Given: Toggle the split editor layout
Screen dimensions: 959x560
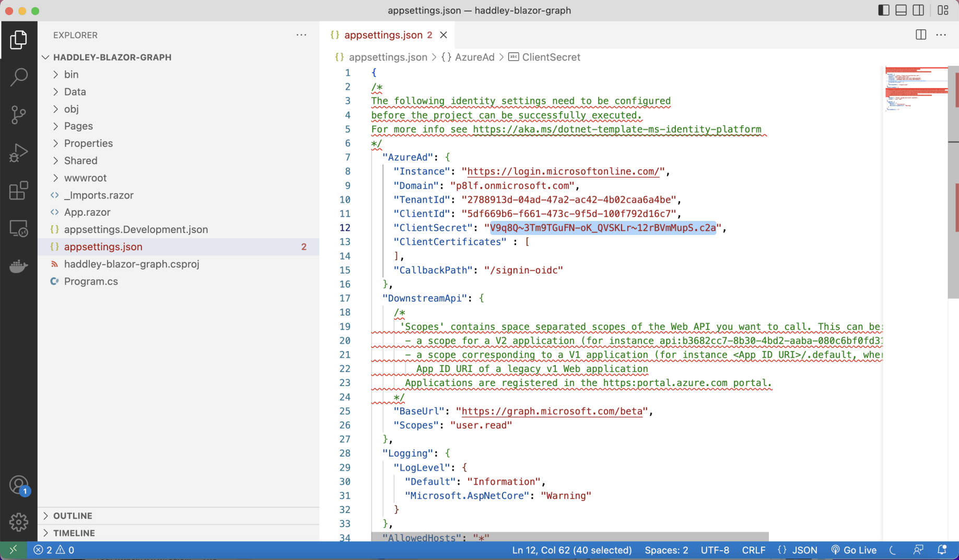Looking at the screenshot, I should point(920,34).
